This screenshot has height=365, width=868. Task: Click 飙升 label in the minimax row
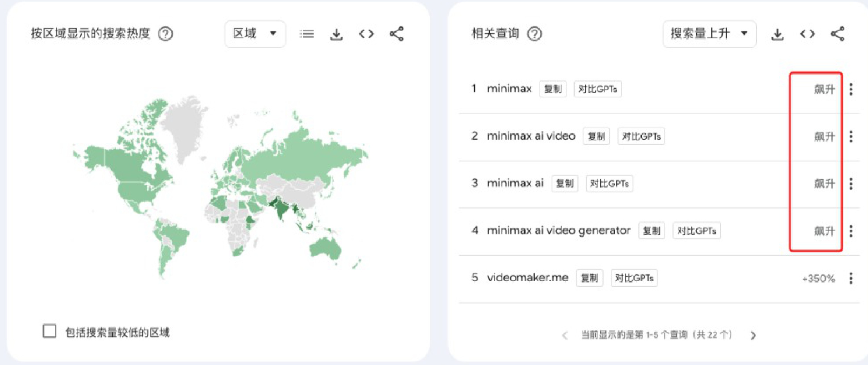point(825,89)
